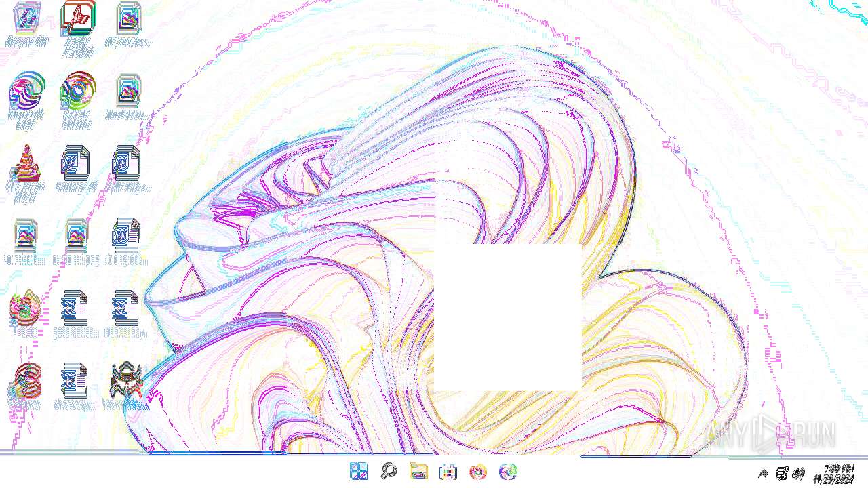Launch Firefox from the taskbar
868x488 pixels.
click(478, 471)
